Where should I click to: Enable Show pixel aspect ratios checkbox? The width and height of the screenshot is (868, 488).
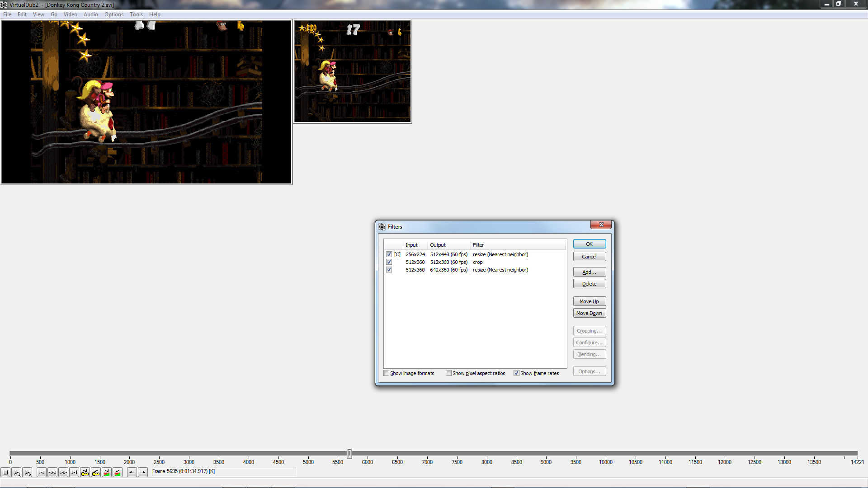click(x=449, y=373)
